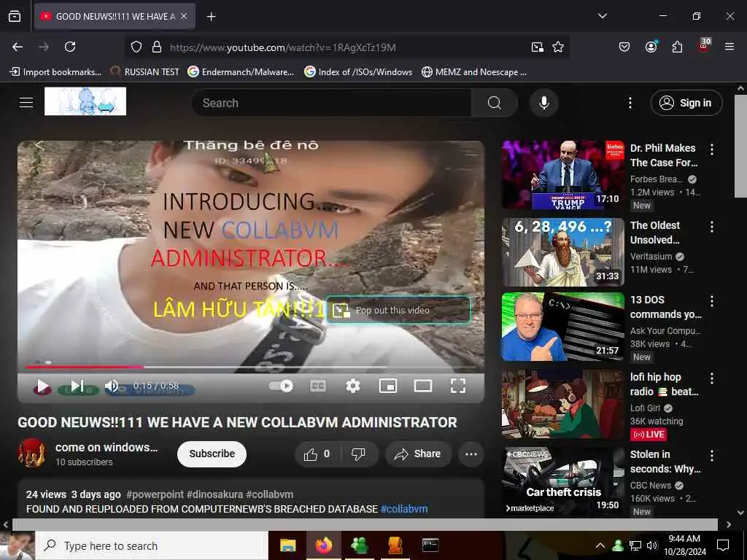Open MEMZ and Noescape bookmark
This screenshot has height=560, width=747.
[474, 72]
